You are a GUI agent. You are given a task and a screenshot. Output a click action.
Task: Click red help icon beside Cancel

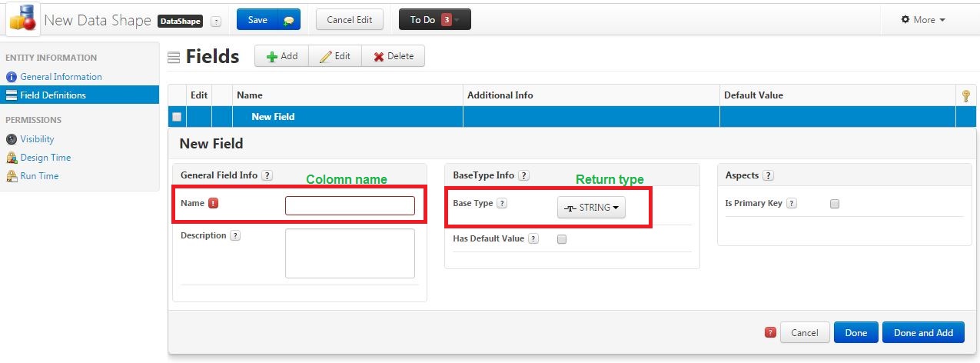point(770,332)
